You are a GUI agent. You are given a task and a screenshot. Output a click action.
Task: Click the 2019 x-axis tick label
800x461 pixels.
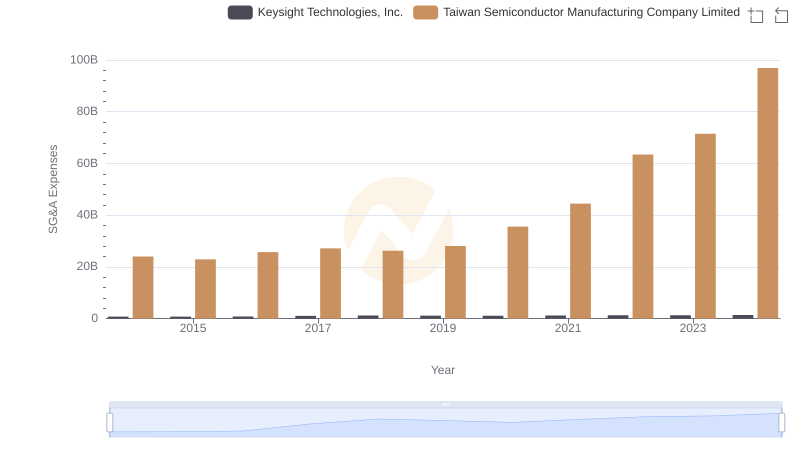[443, 328]
